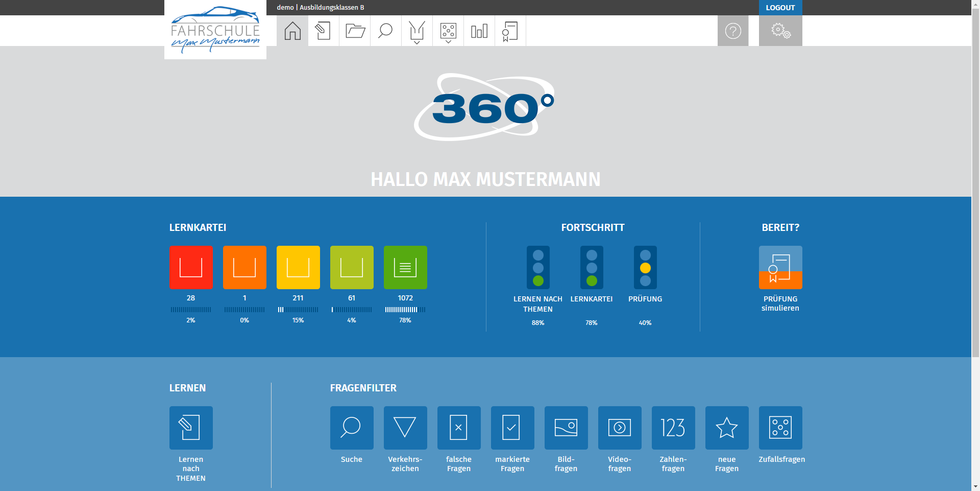
Task: Click the LOGOUT button
Action: point(780,8)
